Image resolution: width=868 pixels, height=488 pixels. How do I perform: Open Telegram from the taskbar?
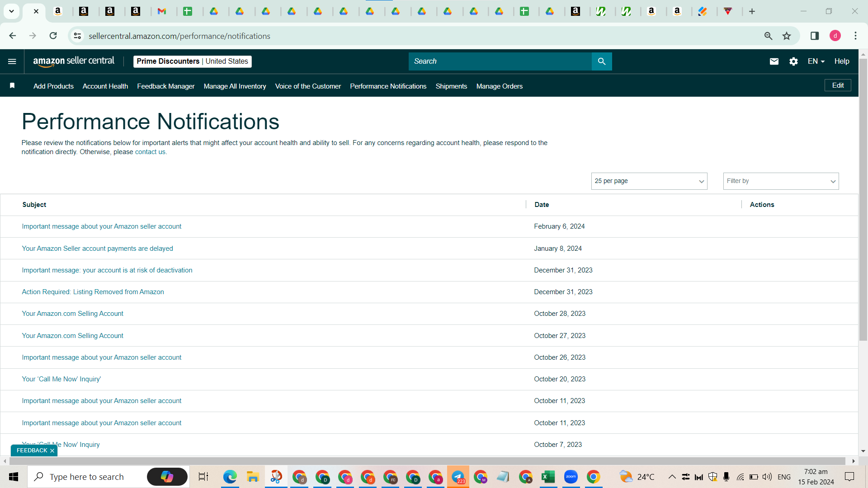coord(458,477)
